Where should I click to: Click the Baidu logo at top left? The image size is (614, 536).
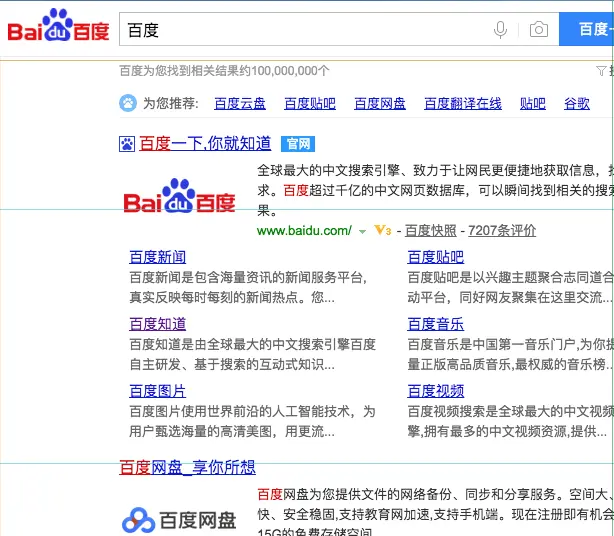click(x=58, y=25)
